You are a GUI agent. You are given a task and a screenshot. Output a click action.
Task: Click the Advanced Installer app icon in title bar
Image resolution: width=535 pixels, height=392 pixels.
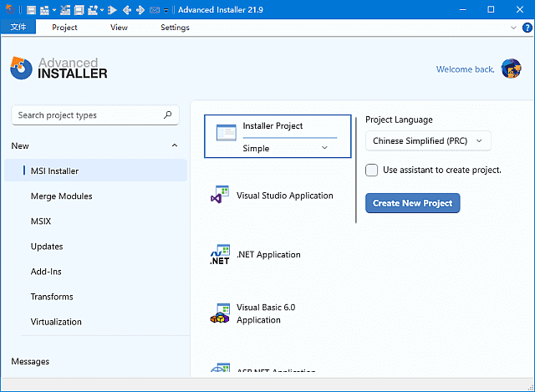(10, 9)
